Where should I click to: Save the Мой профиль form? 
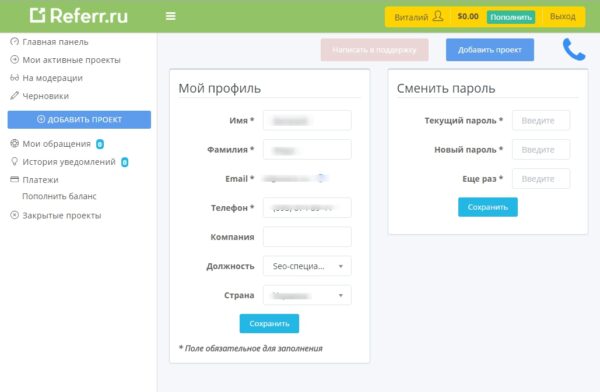coord(269,323)
